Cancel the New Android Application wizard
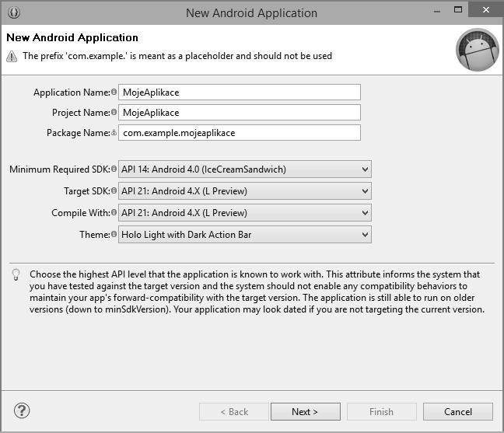Viewport: 504px width, 433px height. click(458, 411)
